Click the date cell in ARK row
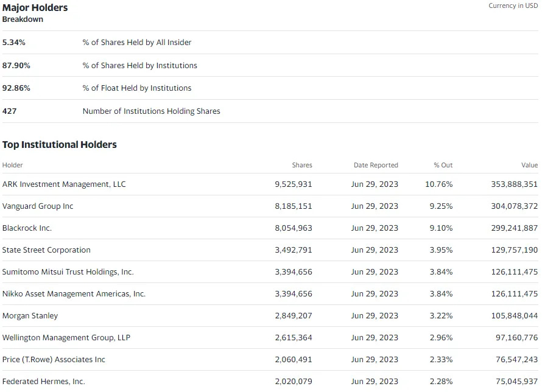The width and height of the screenshot is (542, 392). pos(375,184)
